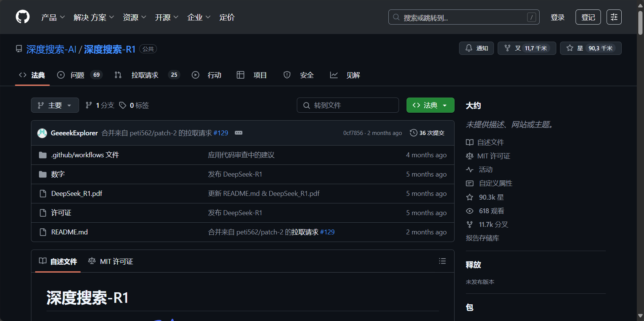Viewport: 644px width, 321px height.
Task: Click the scrollbar down arrow
Action: pos(640,316)
